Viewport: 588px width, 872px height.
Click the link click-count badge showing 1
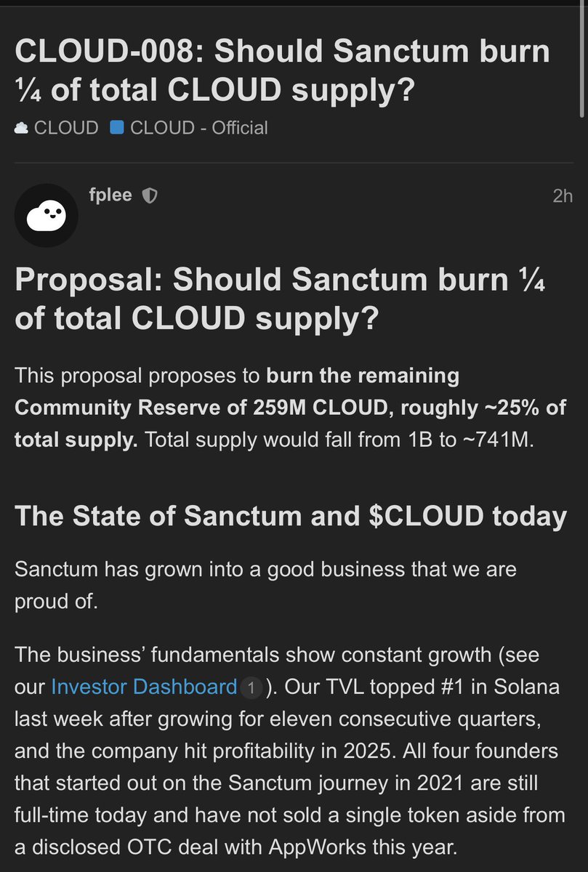pyautogui.click(x=251, y=687)
